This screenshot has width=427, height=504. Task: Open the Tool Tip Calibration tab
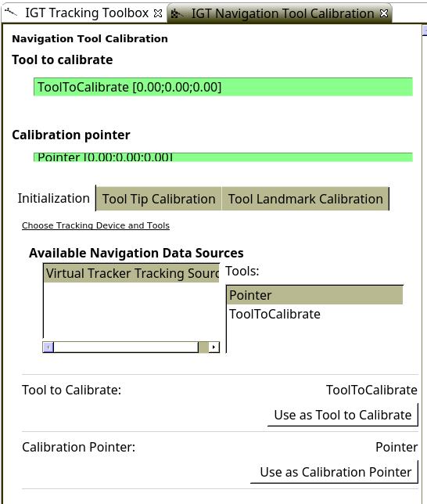pyautogui.click(x=159, y=199)
